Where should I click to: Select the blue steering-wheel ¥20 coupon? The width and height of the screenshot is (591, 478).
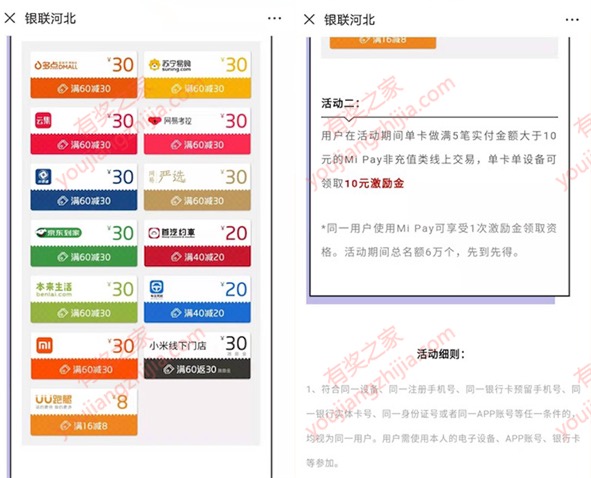click(197, 299)
